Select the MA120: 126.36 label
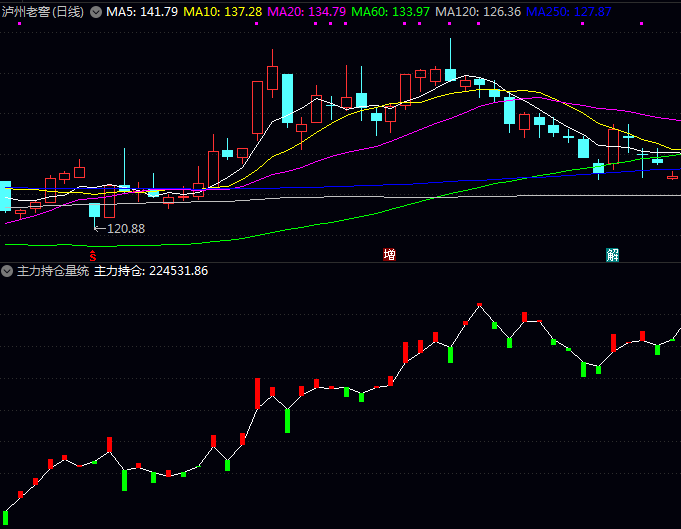Image resolution: width=681 pixels, height=529 pixels. tap(478, 12)
